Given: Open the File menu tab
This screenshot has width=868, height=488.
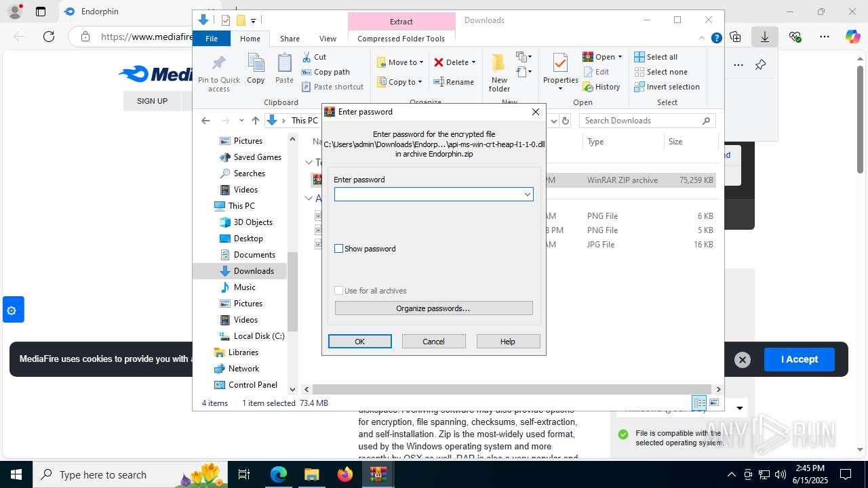Looking at the screenshot, I should click(x=212, y=39).
